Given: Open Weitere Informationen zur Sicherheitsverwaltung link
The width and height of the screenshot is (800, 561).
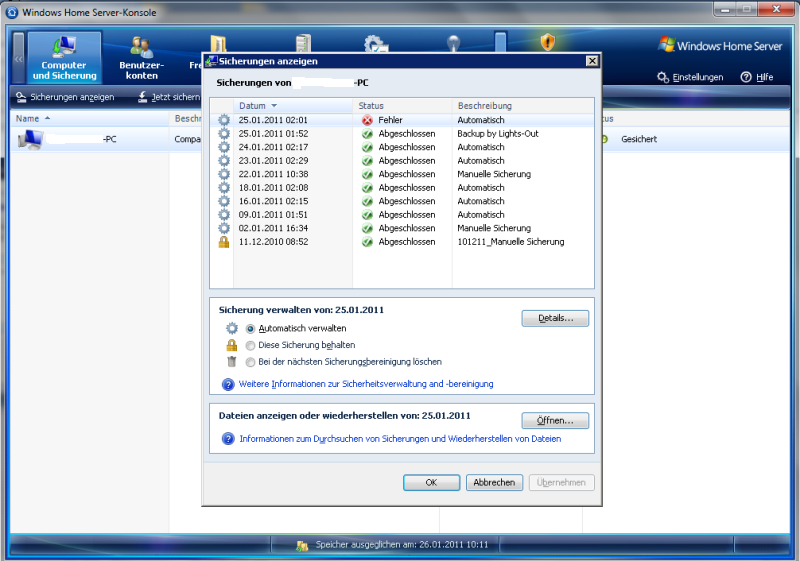Looking at the screenshot, I should point(366,384).
